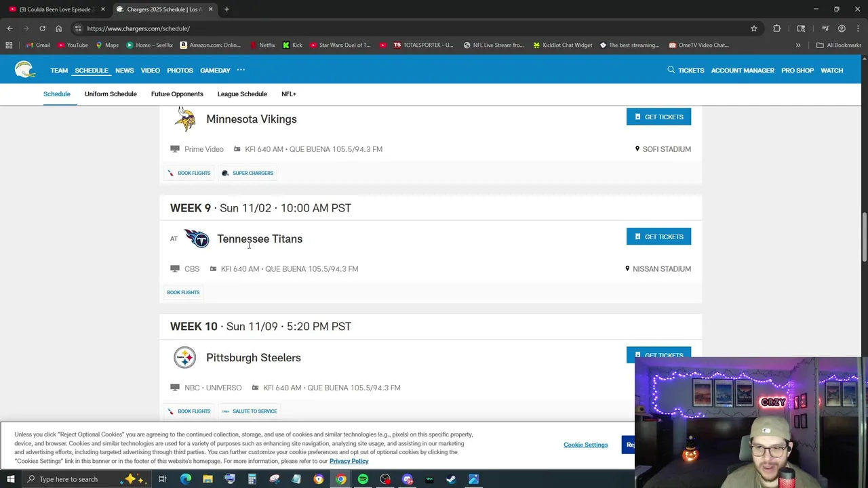Open Steam from the taskbar
Screen dimensions: 868x488
coord(451,479)
